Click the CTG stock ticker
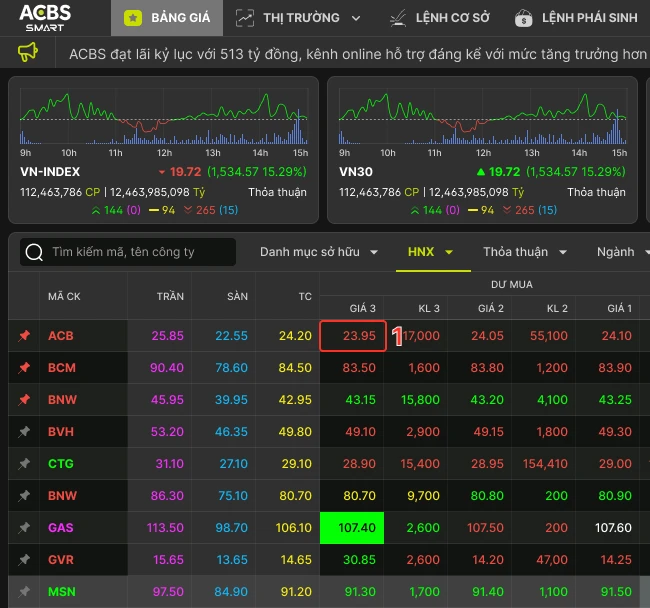The width and height of the screenshot is (650, 608). click(61, 463)
